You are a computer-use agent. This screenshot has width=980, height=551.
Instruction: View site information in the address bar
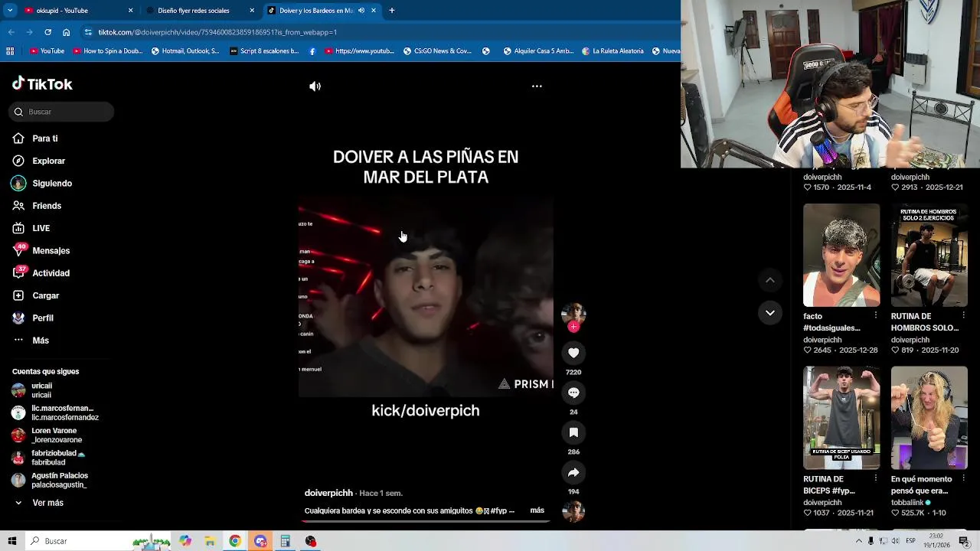pyautogui.click(x=89, y=32)
